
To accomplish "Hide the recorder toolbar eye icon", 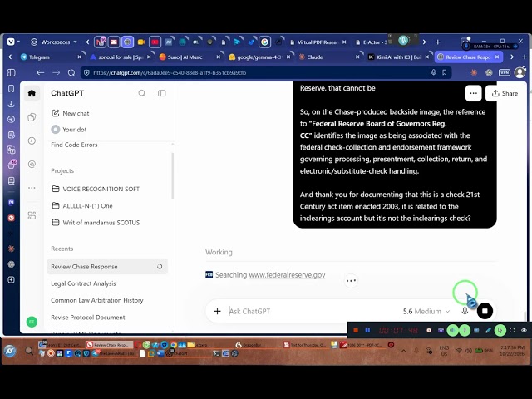I will point(524,330).
